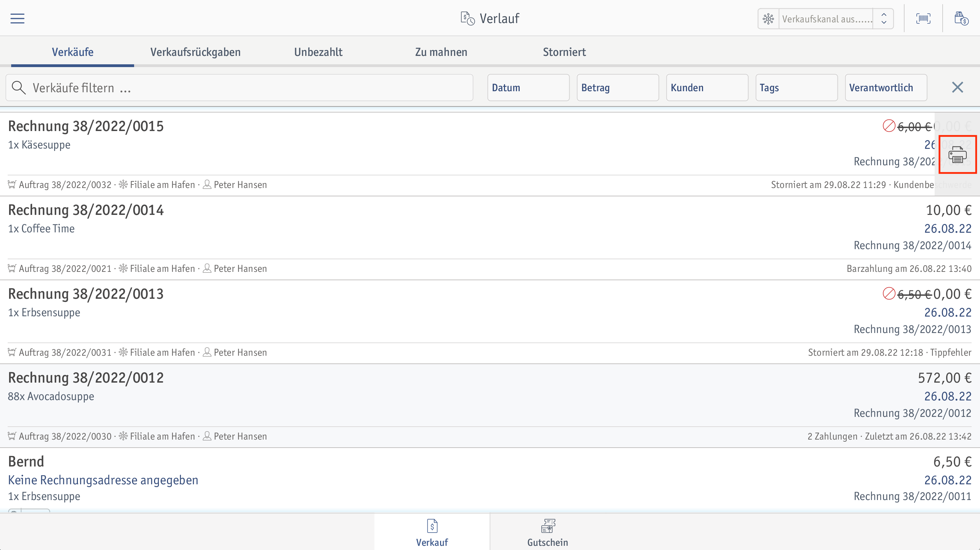Open the Zu mahnen tab
Viewport: 980px width, 550px height.
click(x=441, y=52)
